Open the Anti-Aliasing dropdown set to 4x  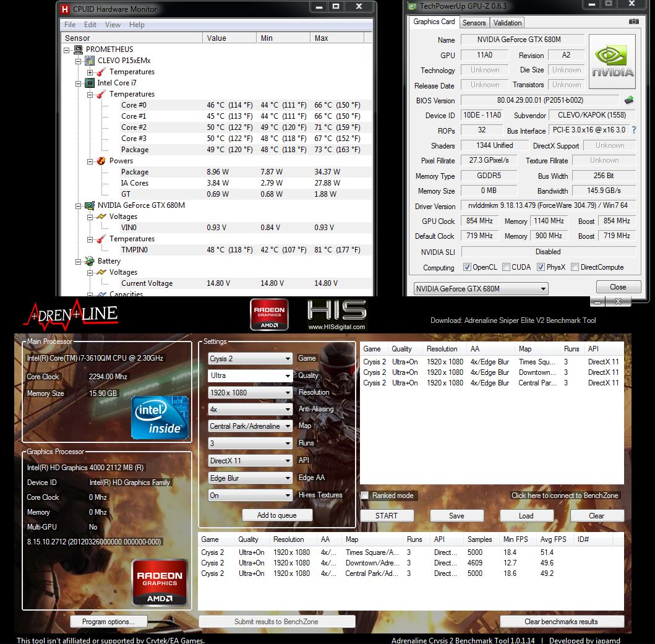click(250, 409)
